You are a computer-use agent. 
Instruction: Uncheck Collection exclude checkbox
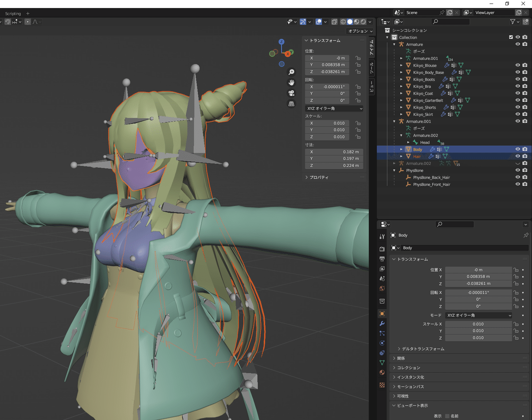pyautogui.click(x=511, y=37)
